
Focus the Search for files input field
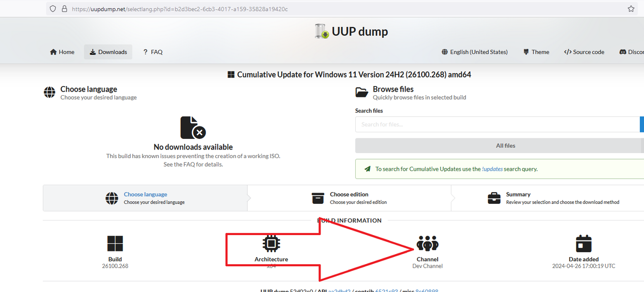(497, 124)
